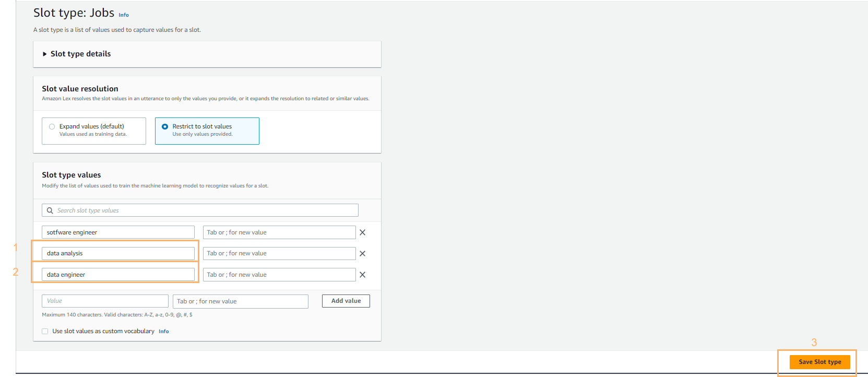
Task: Remove the data analysis slot value
Action: pos(362,253)
